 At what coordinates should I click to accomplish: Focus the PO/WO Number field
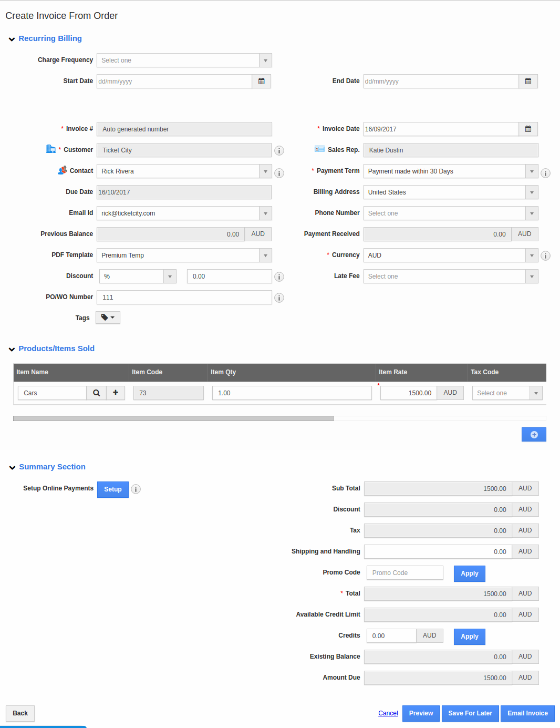184,298
